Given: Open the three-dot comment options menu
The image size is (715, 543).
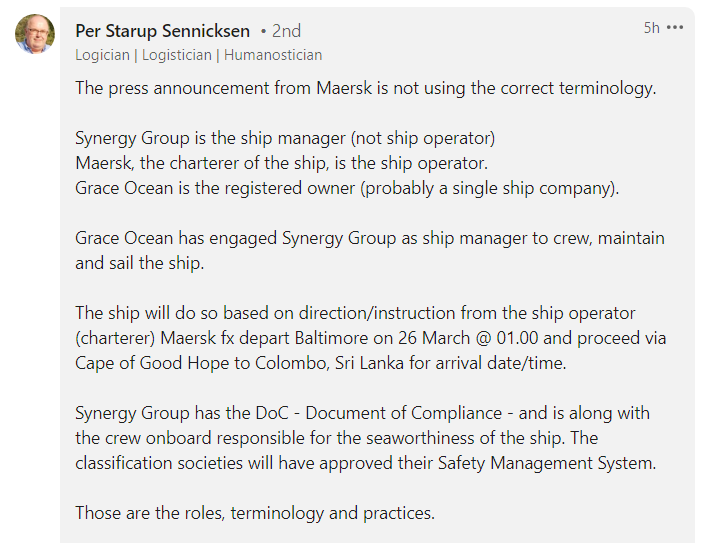Looking at the screenshot, I should (675, 28).
